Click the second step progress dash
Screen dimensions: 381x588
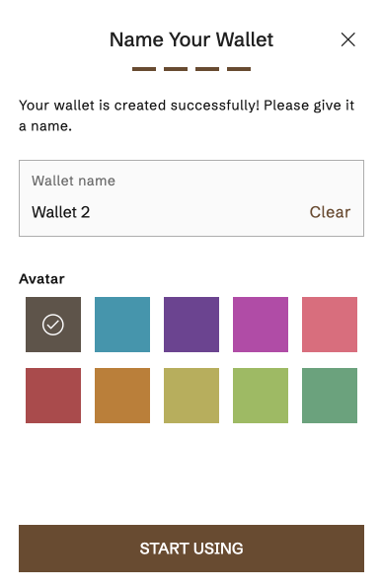click(176, 69)
